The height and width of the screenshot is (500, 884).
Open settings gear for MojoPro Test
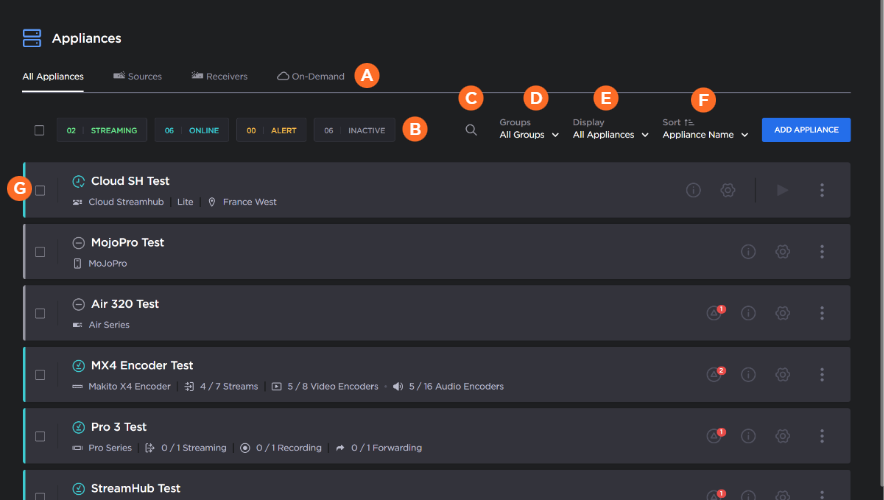pyautogui.click(x=782, y=252)
